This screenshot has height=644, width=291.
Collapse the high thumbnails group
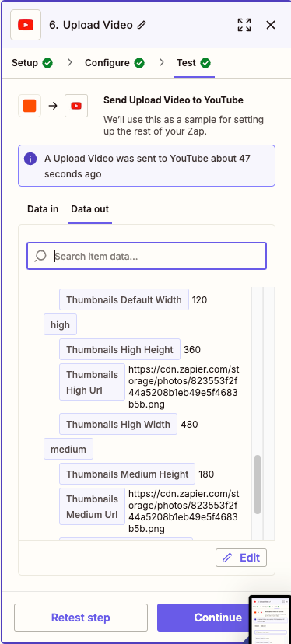pyautogui.click(x=60, y=325)
